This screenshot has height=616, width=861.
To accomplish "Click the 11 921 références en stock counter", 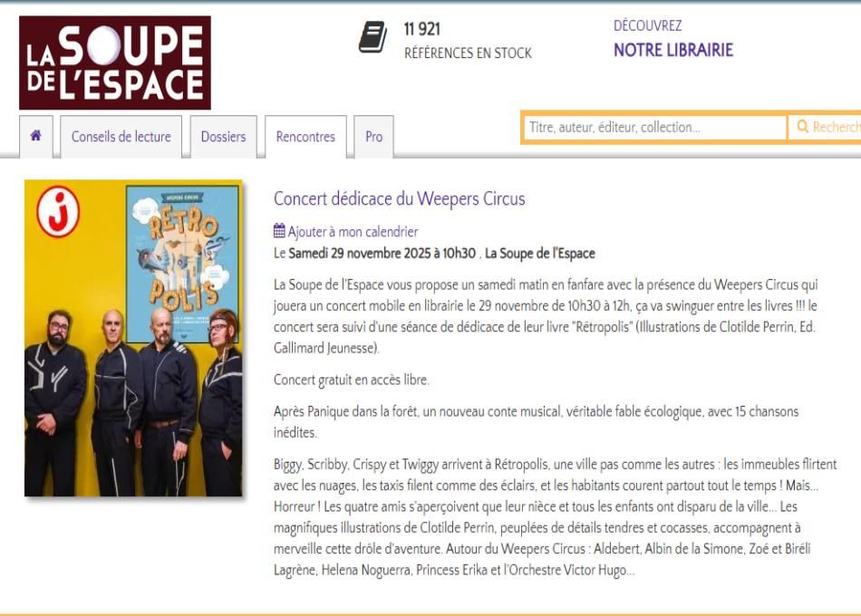I will 468,40.
